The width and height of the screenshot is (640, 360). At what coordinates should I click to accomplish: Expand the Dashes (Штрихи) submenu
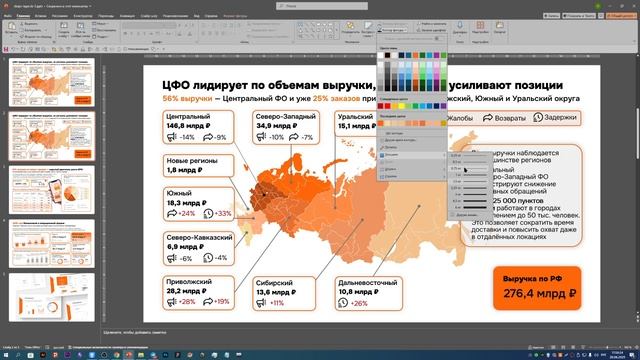[412, 169]
